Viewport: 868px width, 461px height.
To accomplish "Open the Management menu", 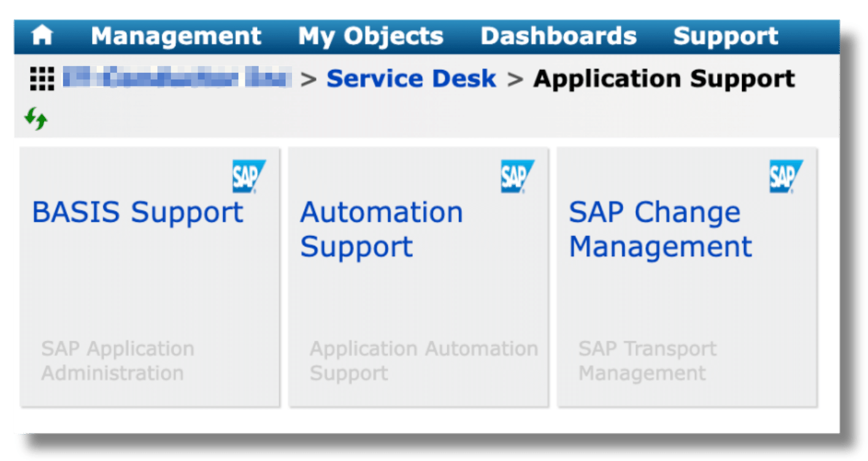I will coord(176,36).
